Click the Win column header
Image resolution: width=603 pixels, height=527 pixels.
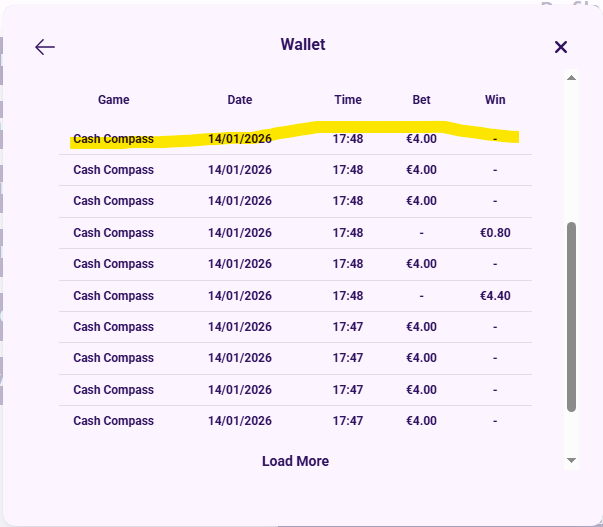tap(495, 100)
